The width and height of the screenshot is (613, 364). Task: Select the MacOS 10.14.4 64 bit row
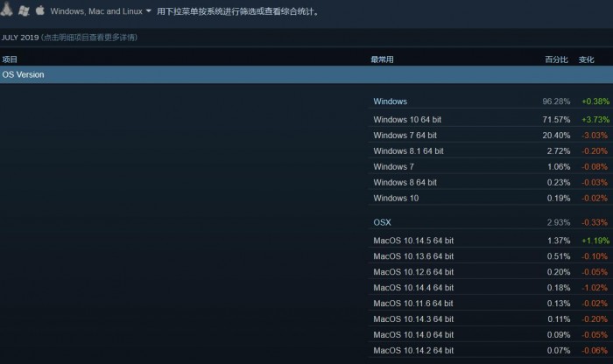(x=490, y=288)
